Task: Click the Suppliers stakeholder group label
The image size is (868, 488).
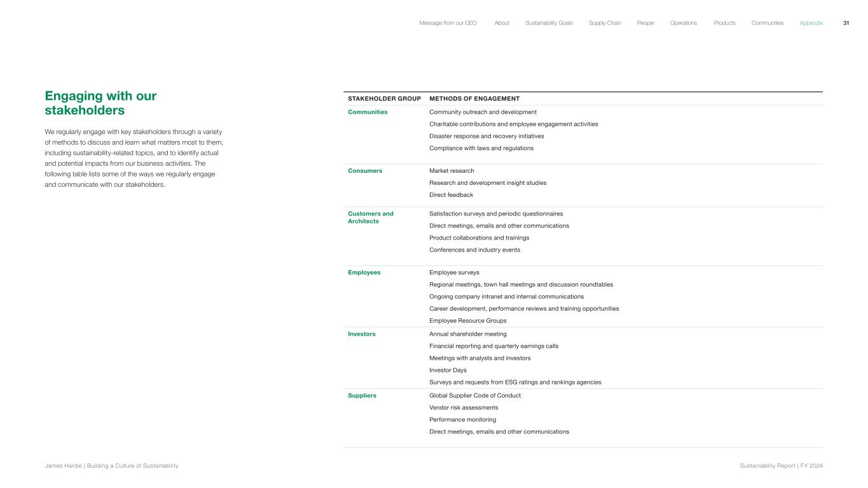Action: point(362,395)
